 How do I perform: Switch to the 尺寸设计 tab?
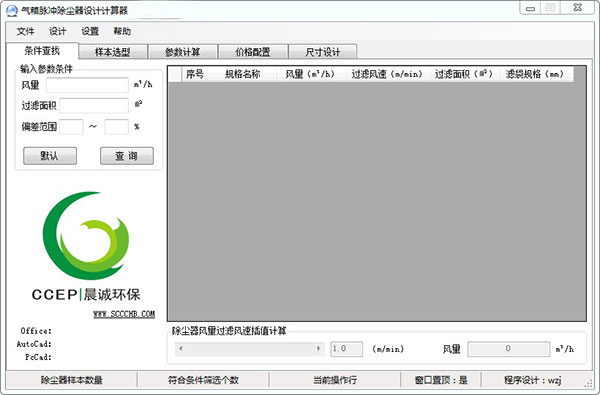click(323, 52)
